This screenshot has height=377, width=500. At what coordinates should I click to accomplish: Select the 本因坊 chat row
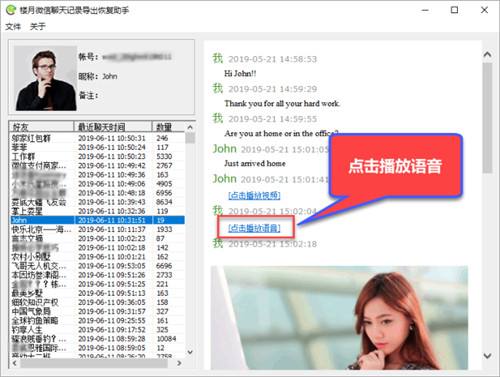tap(97, 275)
